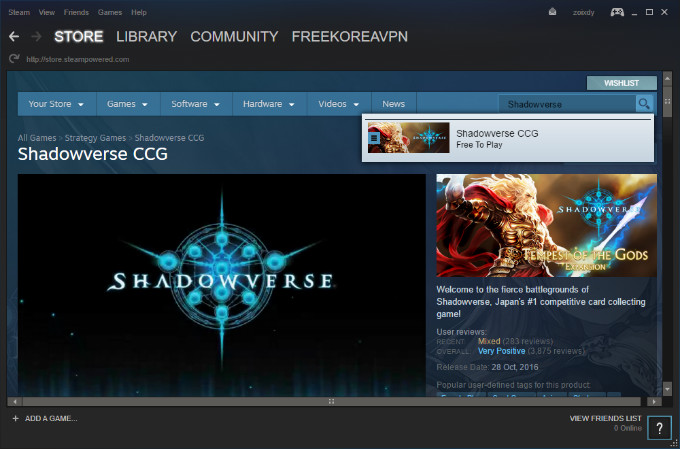The height and width of the screenshot is (449, 680).
Task: Go forward with the right arrow
Action: click(36, 36)
